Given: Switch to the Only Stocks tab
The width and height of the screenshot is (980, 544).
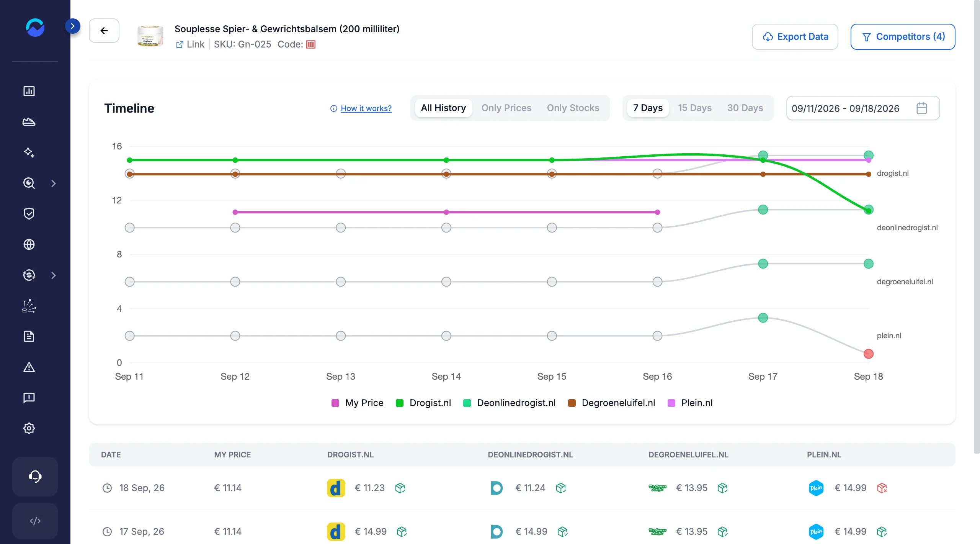Looking at the screenshot, I should click(573, 108).
